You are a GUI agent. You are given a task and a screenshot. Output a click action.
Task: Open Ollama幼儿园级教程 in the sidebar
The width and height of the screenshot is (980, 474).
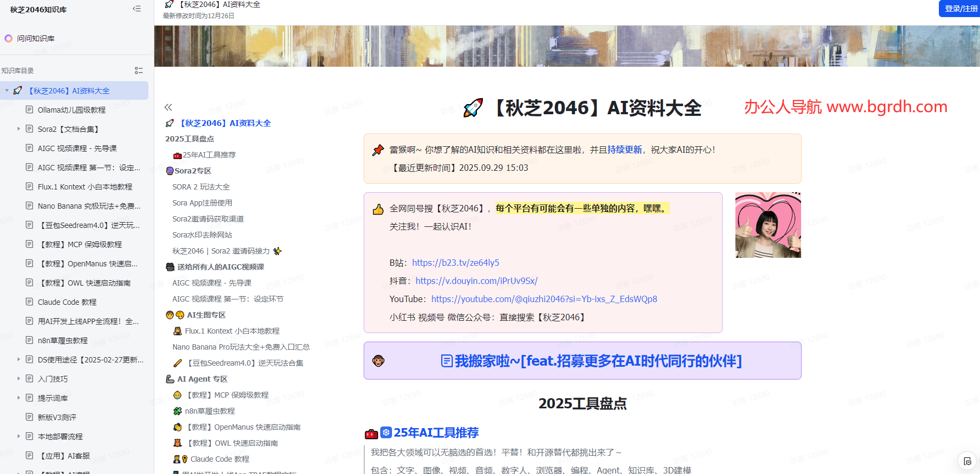[72, 110]
